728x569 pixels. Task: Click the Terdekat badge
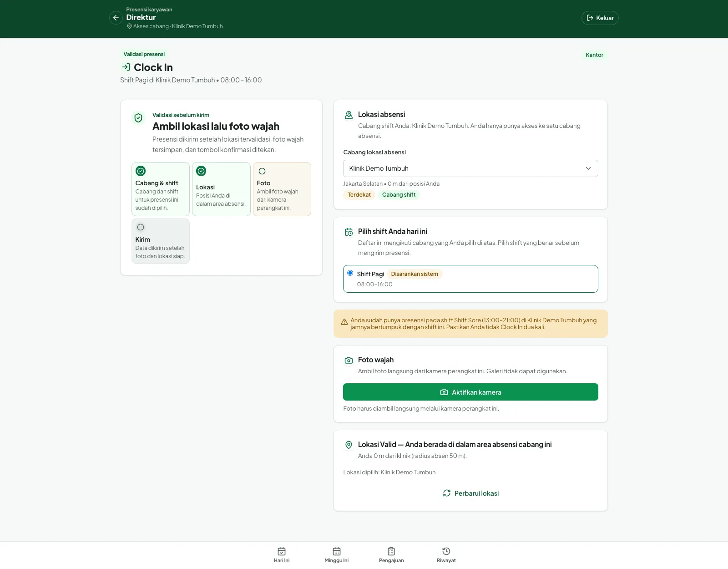359,195
